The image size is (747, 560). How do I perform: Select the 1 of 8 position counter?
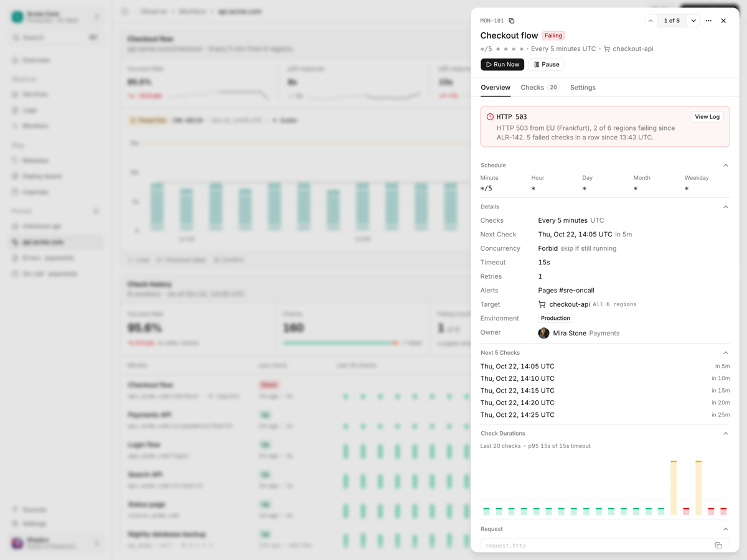(672, 21)
